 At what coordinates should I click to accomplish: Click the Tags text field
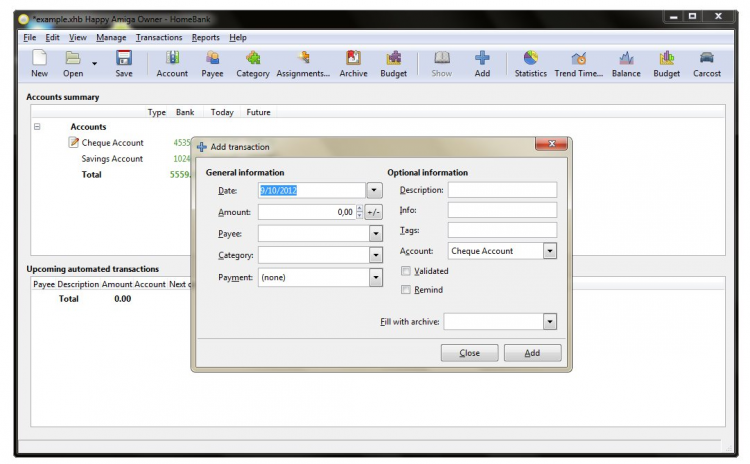[502, 230]
